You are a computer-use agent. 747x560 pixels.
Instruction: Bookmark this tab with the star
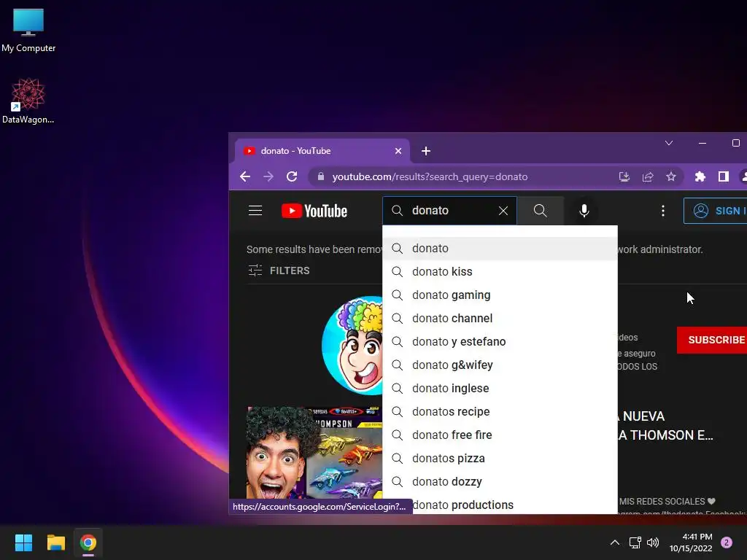click(x=671, y=176)
